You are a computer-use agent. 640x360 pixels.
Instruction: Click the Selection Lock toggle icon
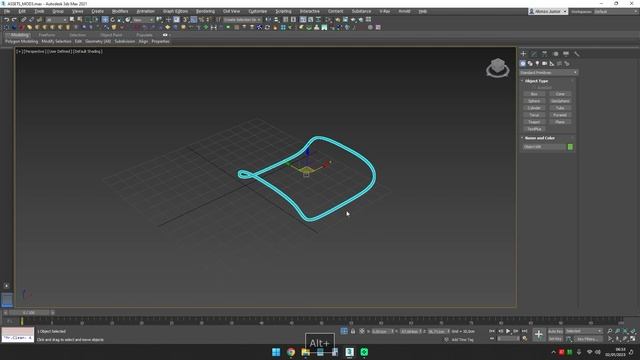point(353,331)
